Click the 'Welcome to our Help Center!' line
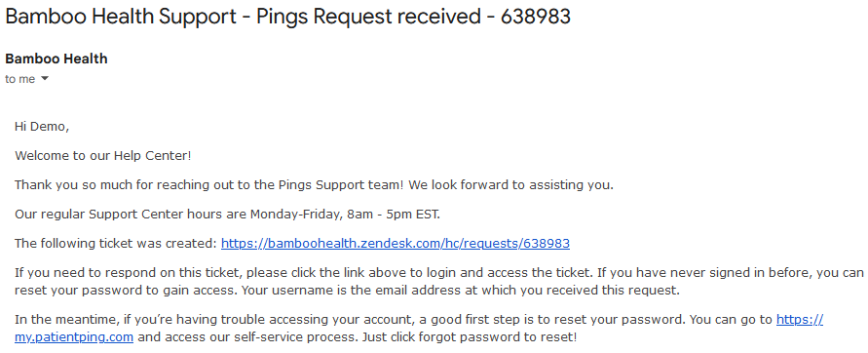The image size is (868, 353). [x=103, y=156]
